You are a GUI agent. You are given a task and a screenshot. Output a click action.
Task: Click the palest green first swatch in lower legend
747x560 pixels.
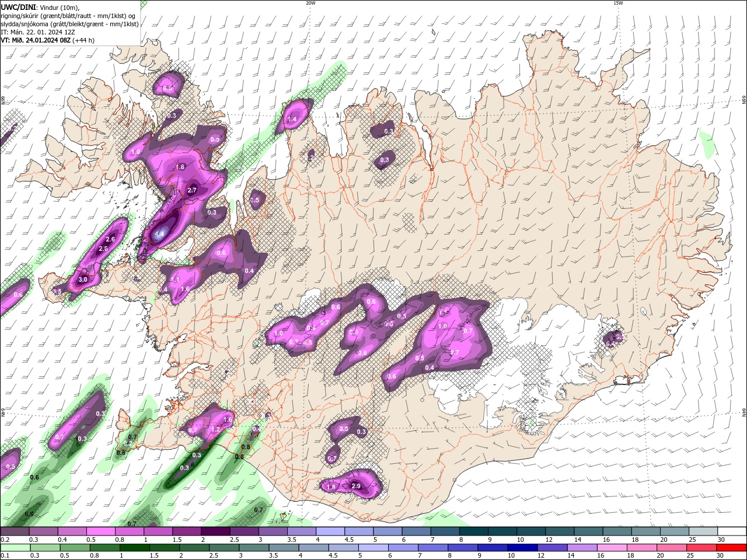[x=15, y=548]
